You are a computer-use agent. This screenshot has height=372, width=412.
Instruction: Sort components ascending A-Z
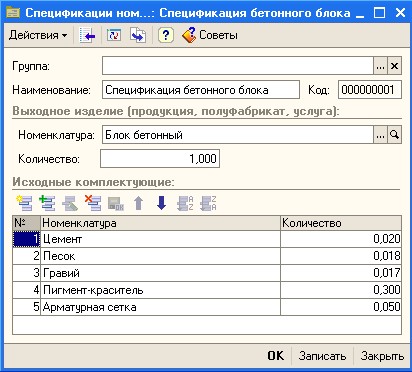[185, 203]
